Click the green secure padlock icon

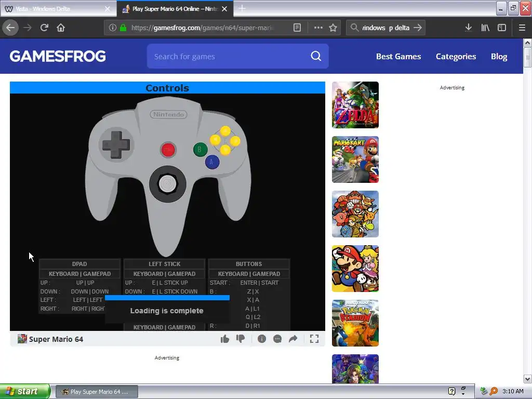click(123, 28)
